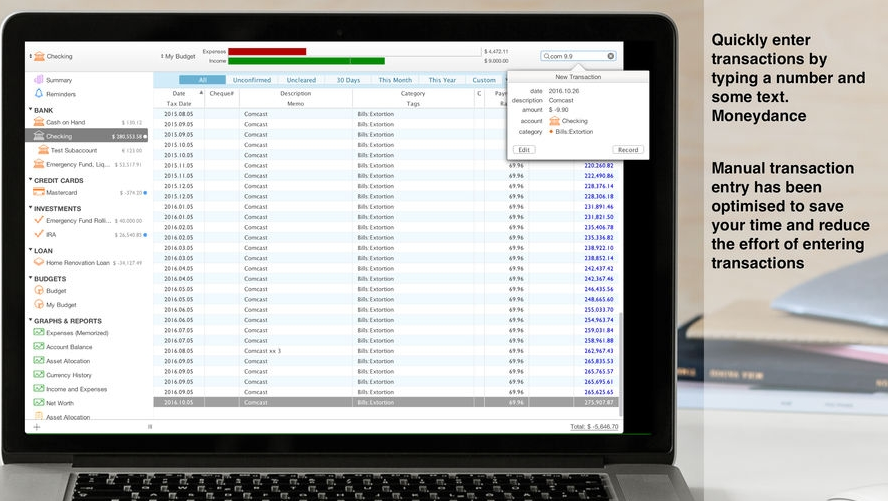Image resolution: width=888 pixels, height=501 pixels.
Task: Open the Checking account selector dropdown
Action: pos(52,57)
